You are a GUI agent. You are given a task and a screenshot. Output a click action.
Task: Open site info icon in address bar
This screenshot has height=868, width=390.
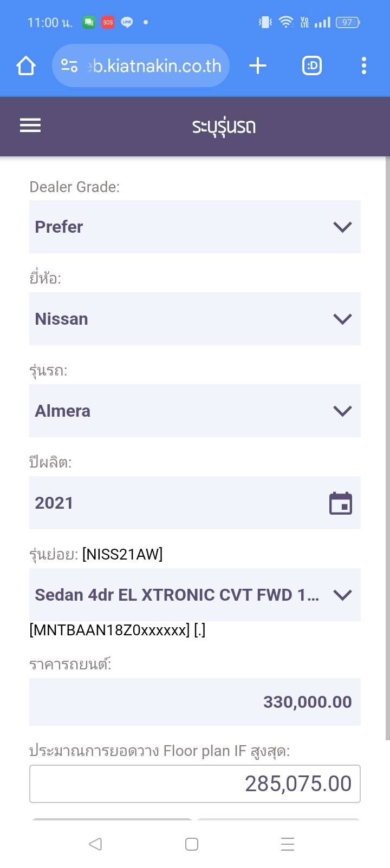[69, 66]
